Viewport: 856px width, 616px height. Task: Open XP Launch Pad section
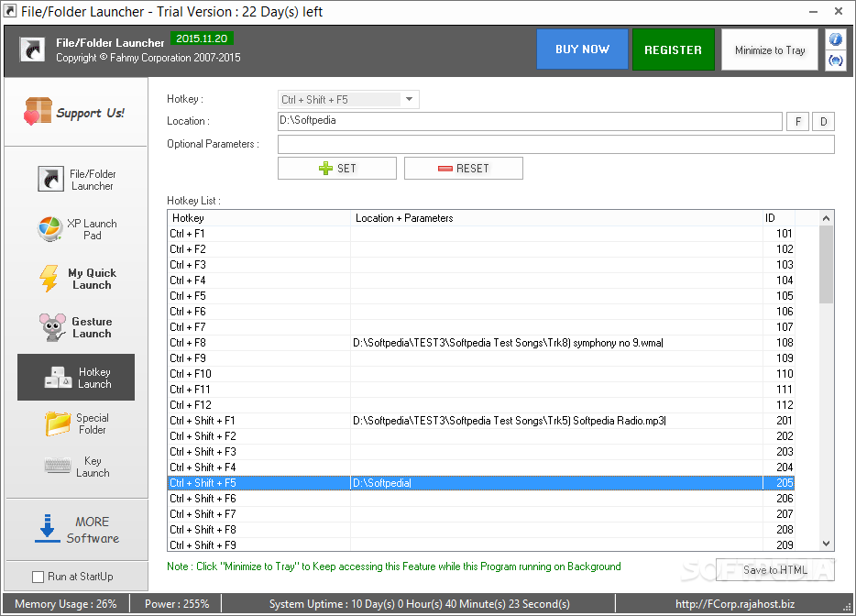tap(76, 229)
